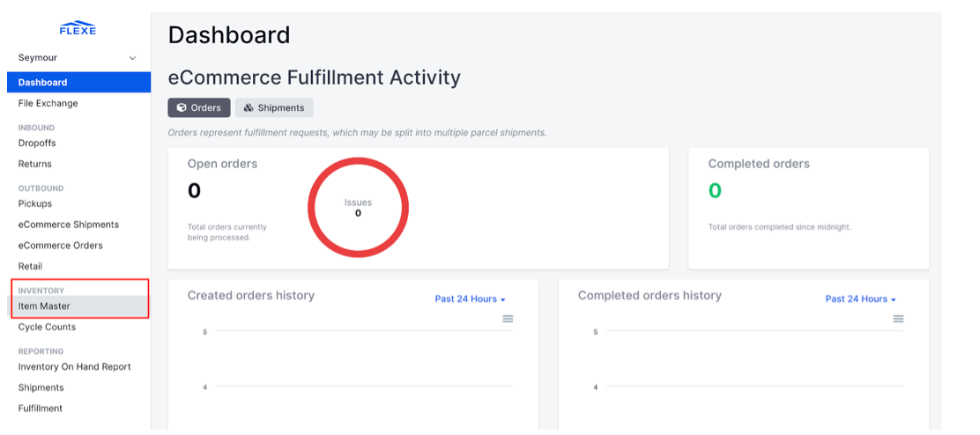980x435 pixels.
Task: Open Completed orders history hamburger menu
Action: [898, 319]
